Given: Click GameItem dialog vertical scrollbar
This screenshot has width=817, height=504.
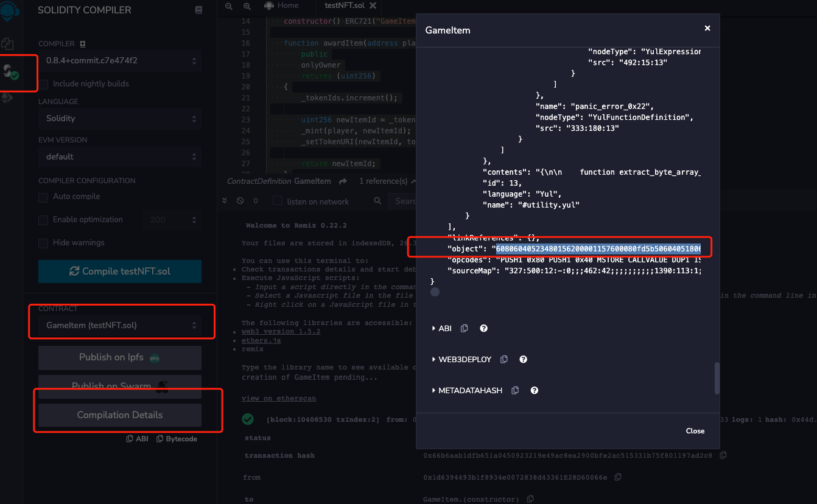Looking at the screenshot, I should (x=717, y=378).
